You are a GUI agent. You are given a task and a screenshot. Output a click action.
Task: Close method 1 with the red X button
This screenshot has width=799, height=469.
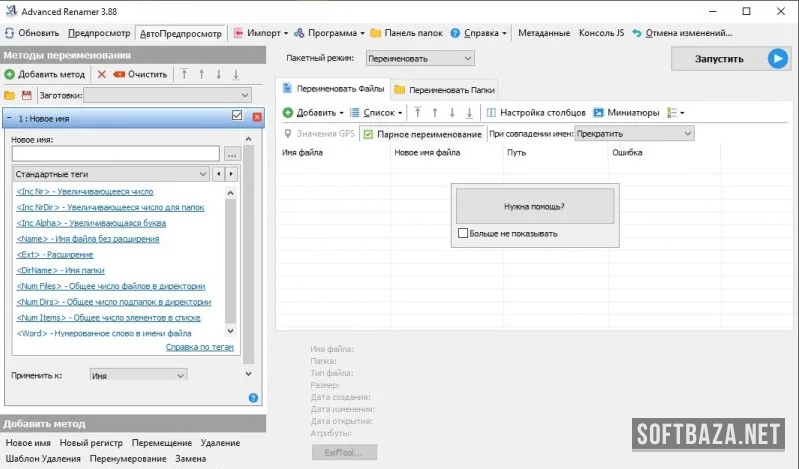click(256, 117)
